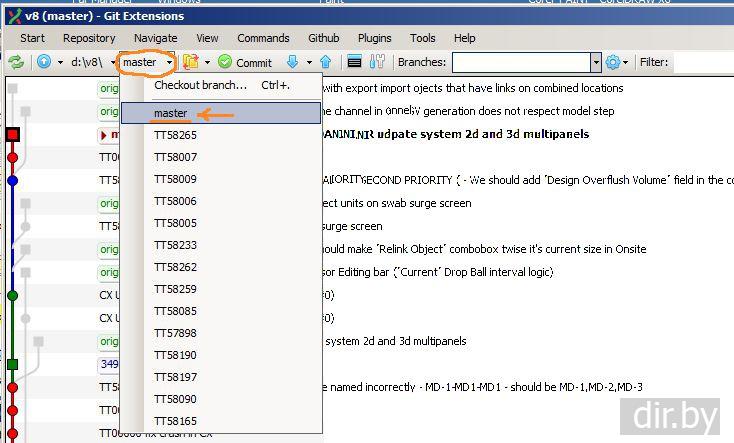
Task: Click the blue pull down-arrow icon
Action: pyautogui.click(x=293, y=62)
